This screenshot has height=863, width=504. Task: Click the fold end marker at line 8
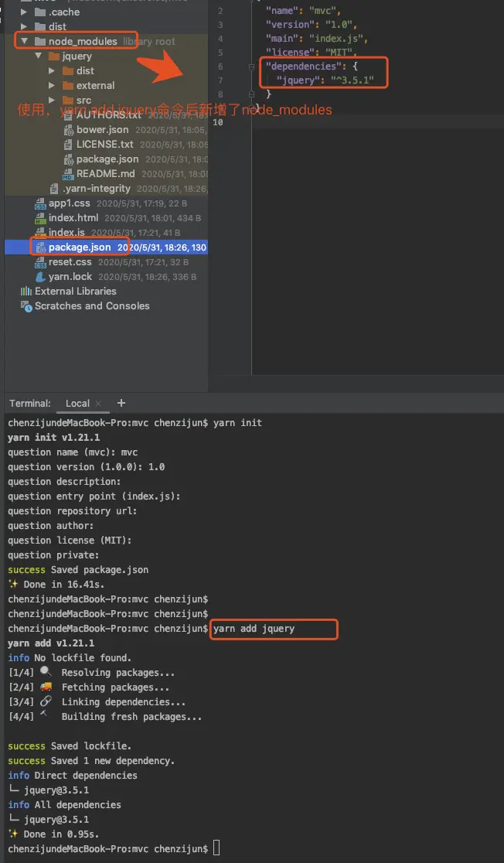coord(252,94)
